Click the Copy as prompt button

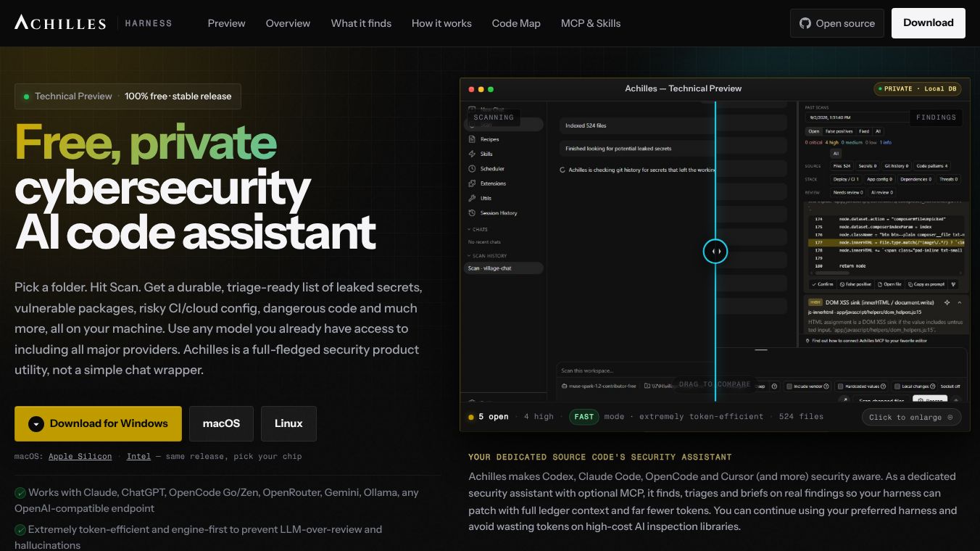pyautogui.click(x=926, y=284)
